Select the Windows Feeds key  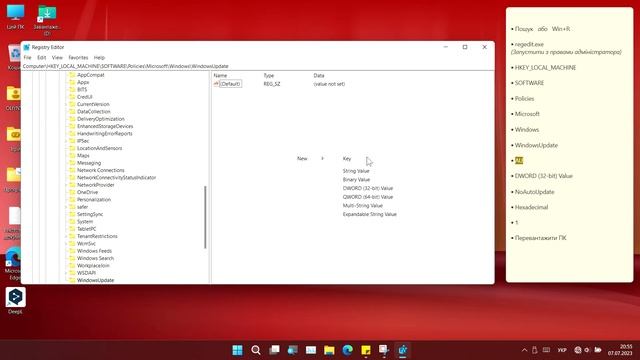tap(94, 251)
